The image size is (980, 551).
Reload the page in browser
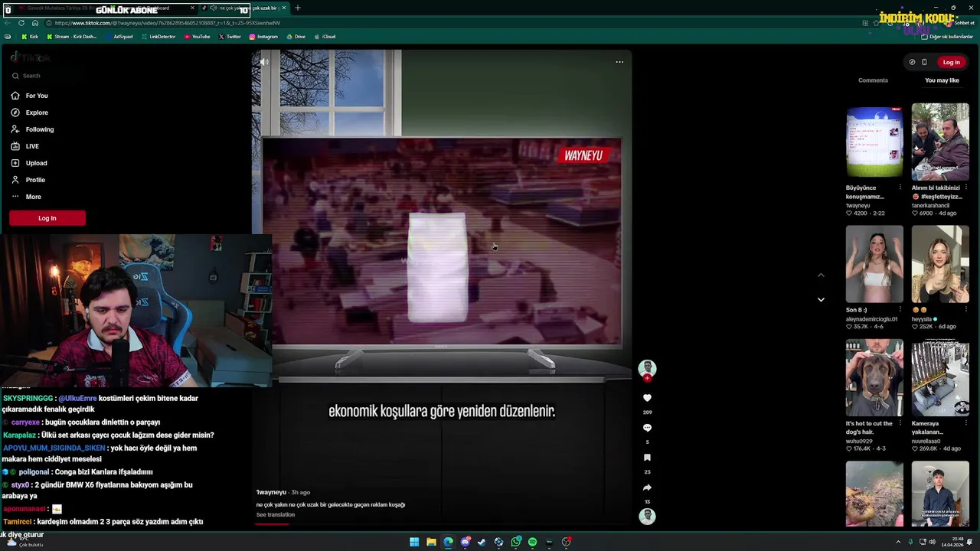[21, 23]
